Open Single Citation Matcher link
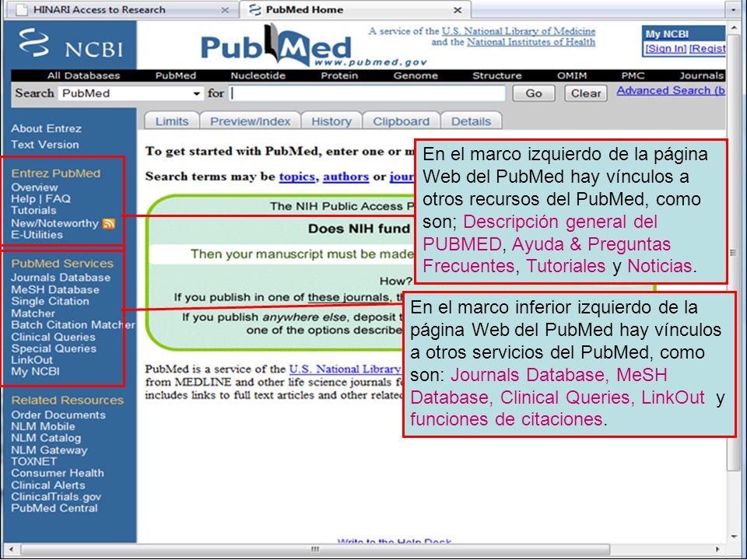Viewport: 747px width, 560px height. (50, 307)
